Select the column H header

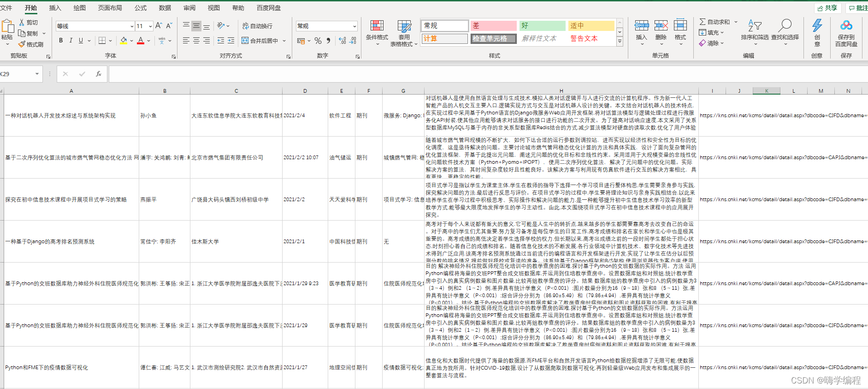tap(561, 91)
